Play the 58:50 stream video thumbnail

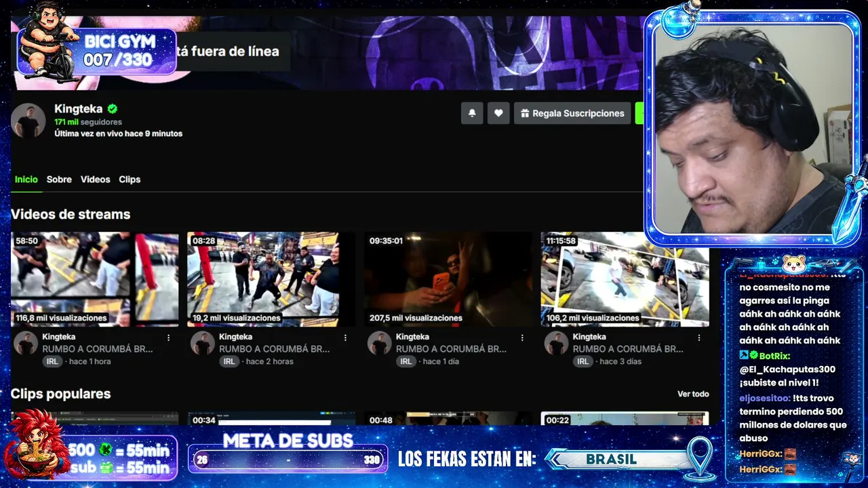point(95,279)
